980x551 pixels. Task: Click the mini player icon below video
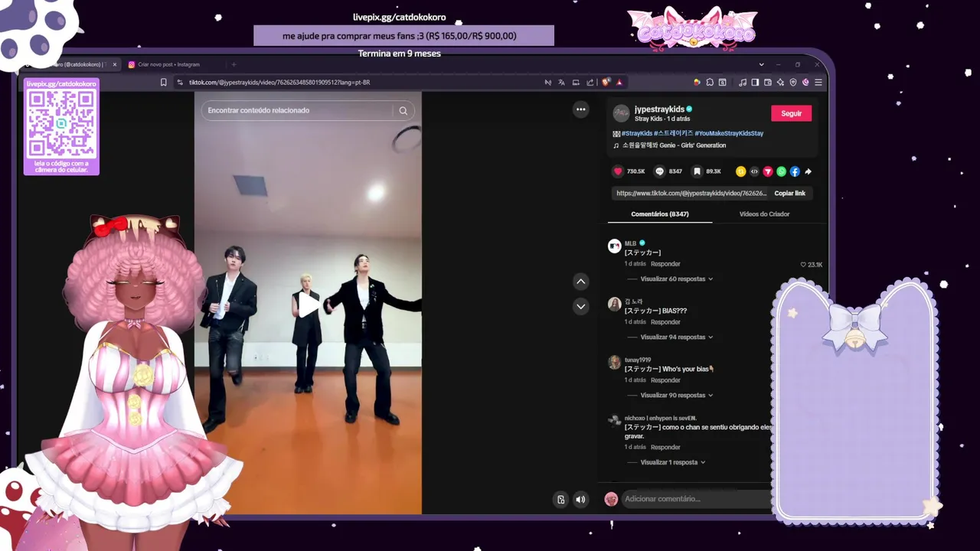point(561,500)
